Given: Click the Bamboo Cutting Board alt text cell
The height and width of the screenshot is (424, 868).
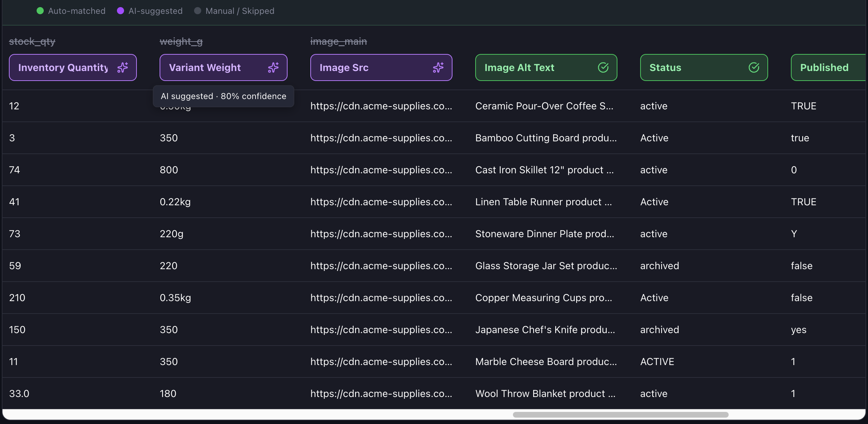Looking at the screenshot, I should pyautogui.click(x=546, y=138).
